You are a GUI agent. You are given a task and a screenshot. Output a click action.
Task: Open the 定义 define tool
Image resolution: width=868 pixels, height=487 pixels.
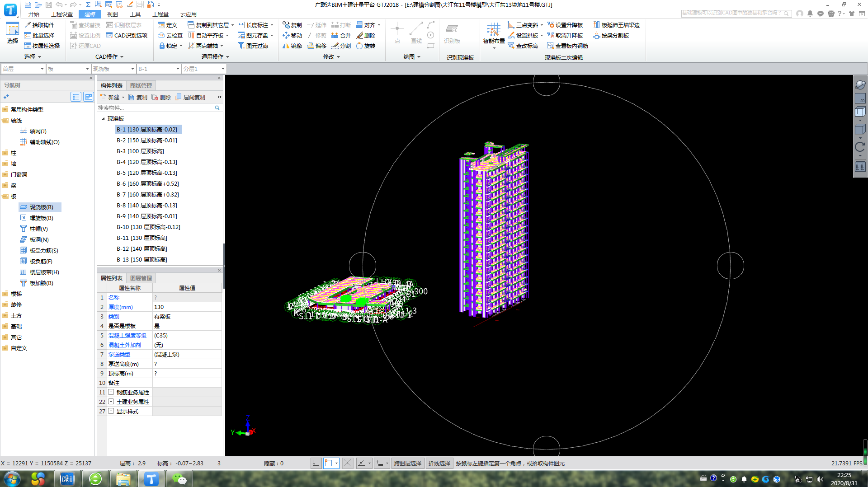click(168, 25)
